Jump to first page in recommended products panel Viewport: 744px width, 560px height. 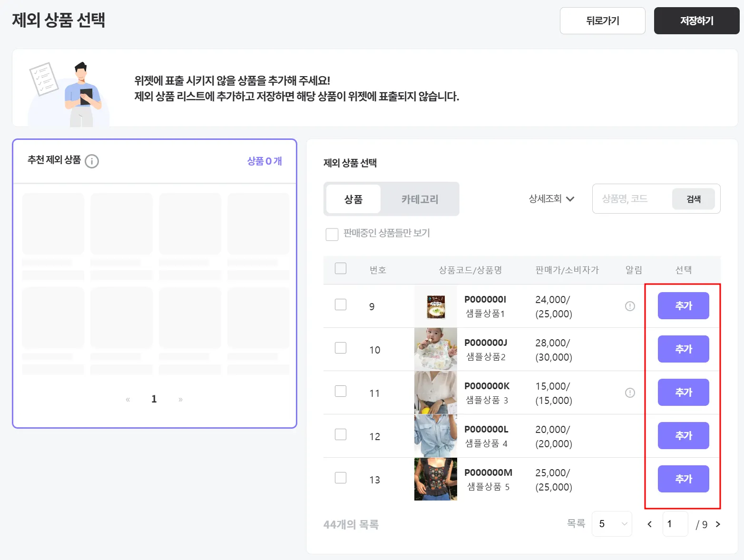click(127, 399)
